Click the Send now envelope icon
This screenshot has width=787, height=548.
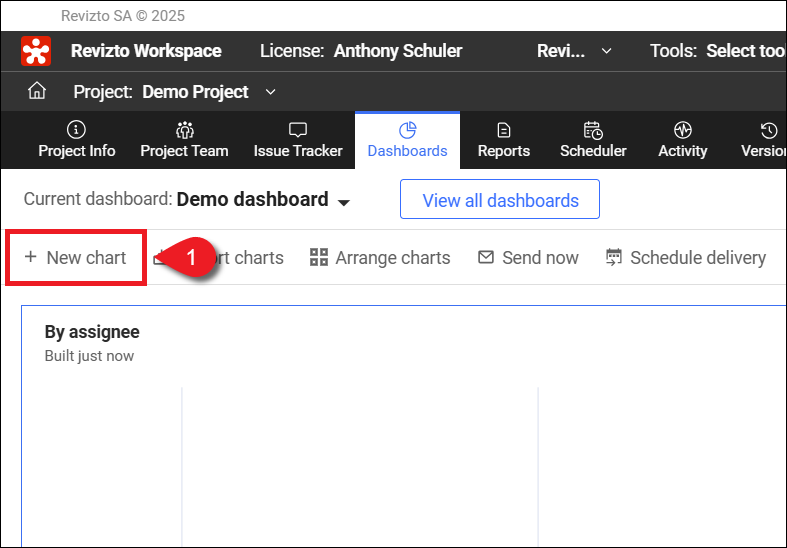tap(486, 258)
